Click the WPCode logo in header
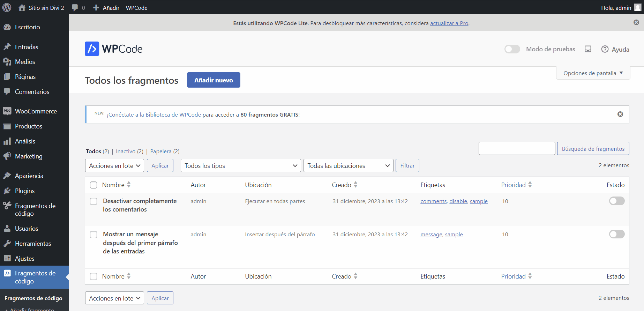Viewport: 644px width, 311px height. 114,49
